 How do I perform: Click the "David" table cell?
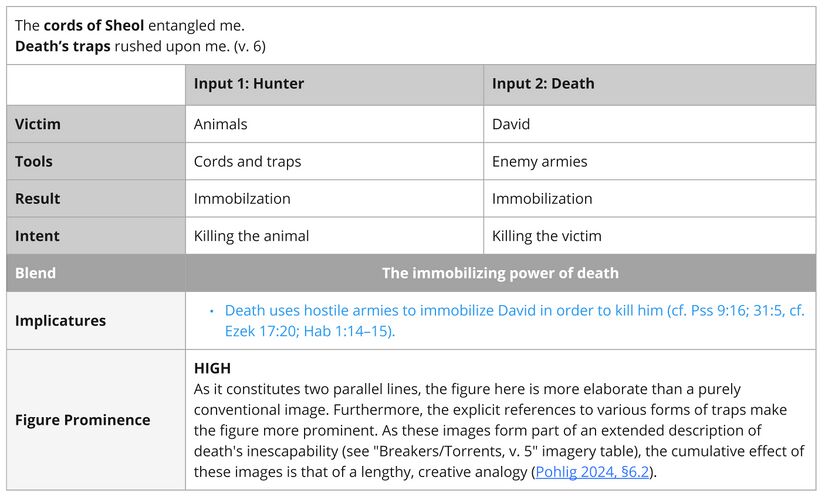point(511,124)
